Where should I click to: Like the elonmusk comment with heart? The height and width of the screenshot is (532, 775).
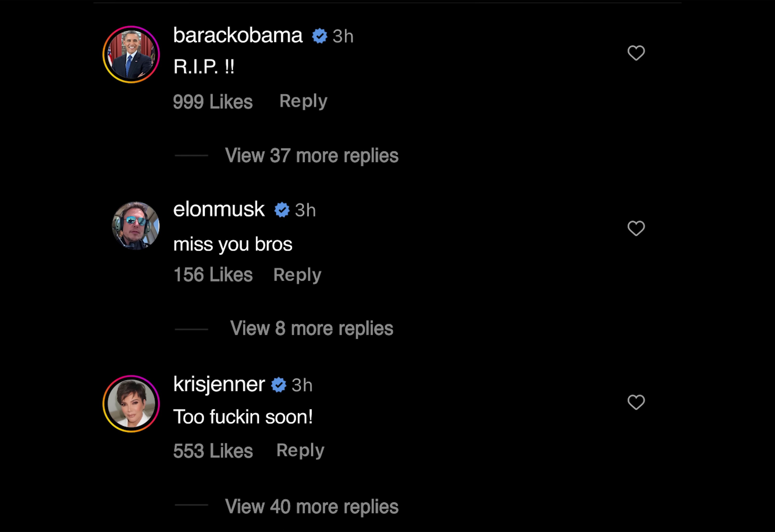click(x=636, y=228)
